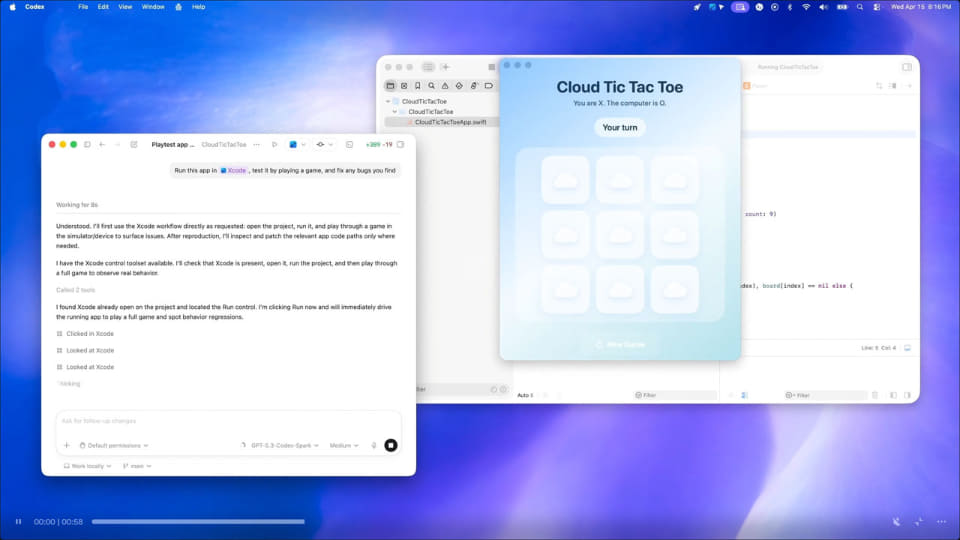Collapse the root CloudTicTacToe project disclosure
This screenshot has width=960, height=540.
pos(388,102)
